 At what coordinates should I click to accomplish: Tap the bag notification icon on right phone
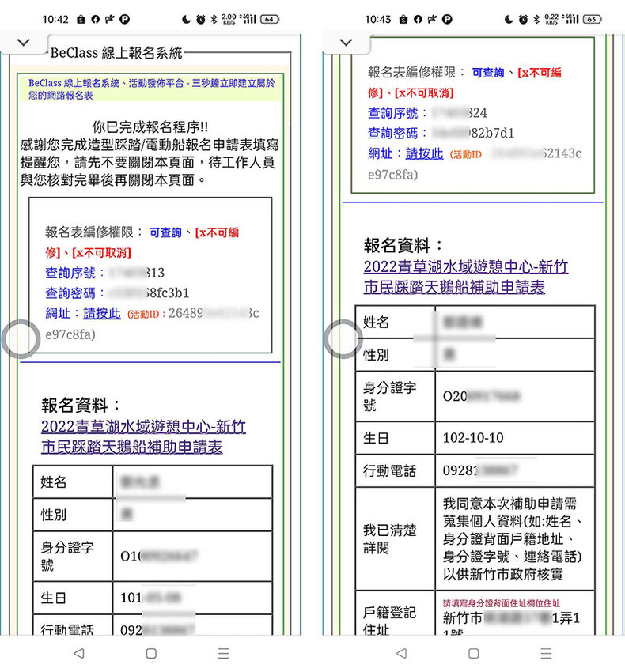point(403,19)
